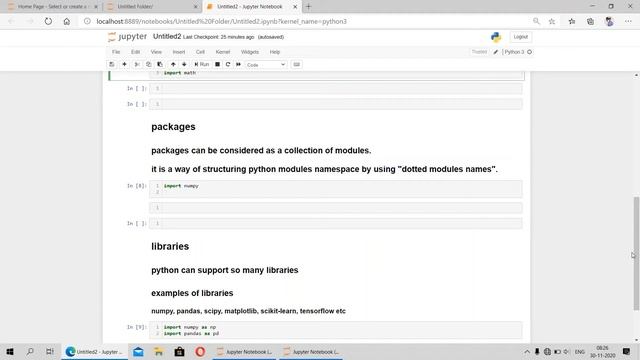Click the Logout button
The height and width of the screenshot is (360, 640).
(x=520, y=37)
